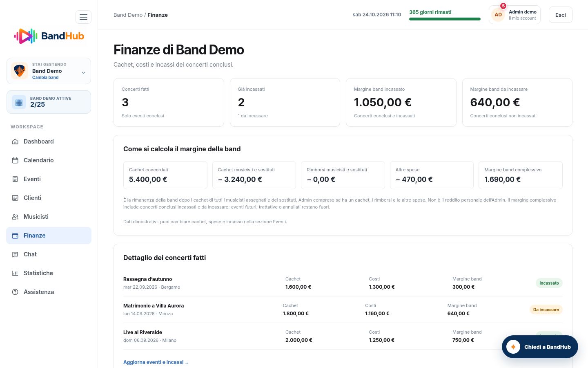
Task: Open Admin demo account menu
Action: (514, 15)
